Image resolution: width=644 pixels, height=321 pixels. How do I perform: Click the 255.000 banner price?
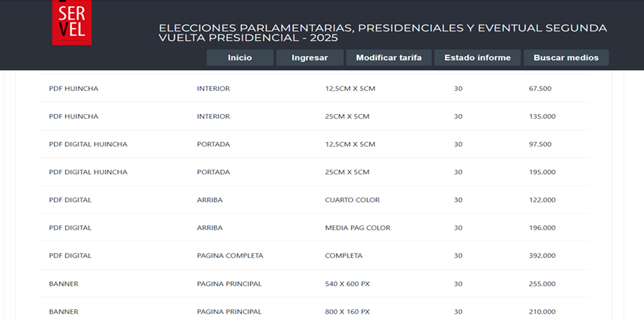tap(542, 284)
